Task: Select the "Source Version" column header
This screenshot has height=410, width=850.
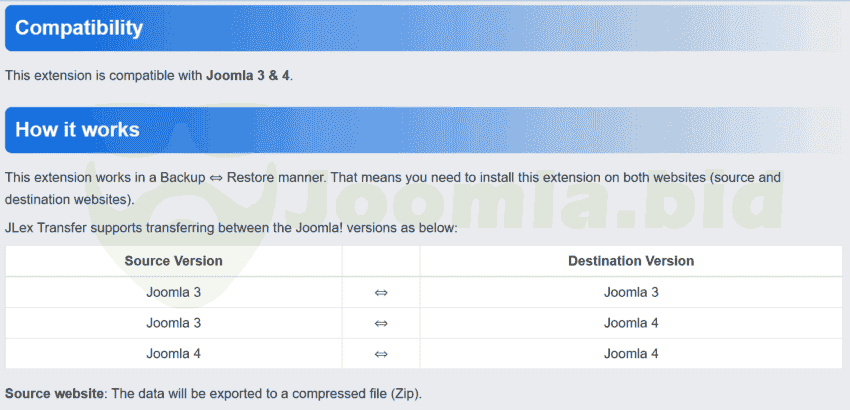Action: pyautogui.click(x=173, y=261)
